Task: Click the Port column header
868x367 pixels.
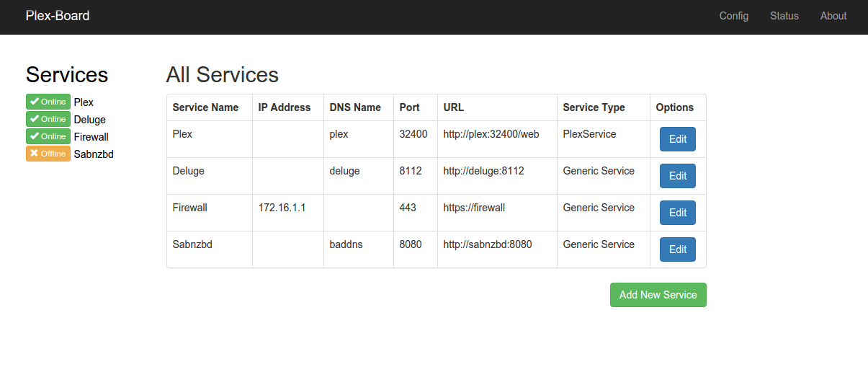Action: coord(410,107)
